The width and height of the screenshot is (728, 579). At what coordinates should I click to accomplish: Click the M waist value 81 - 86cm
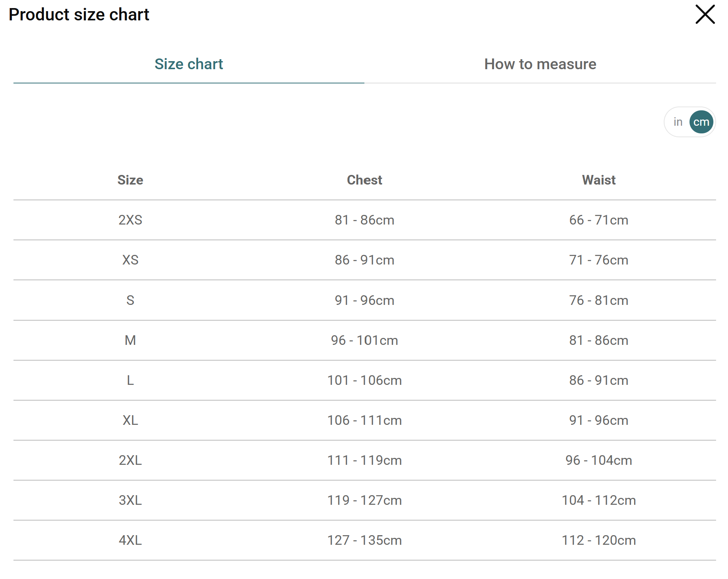click(599, 340)
